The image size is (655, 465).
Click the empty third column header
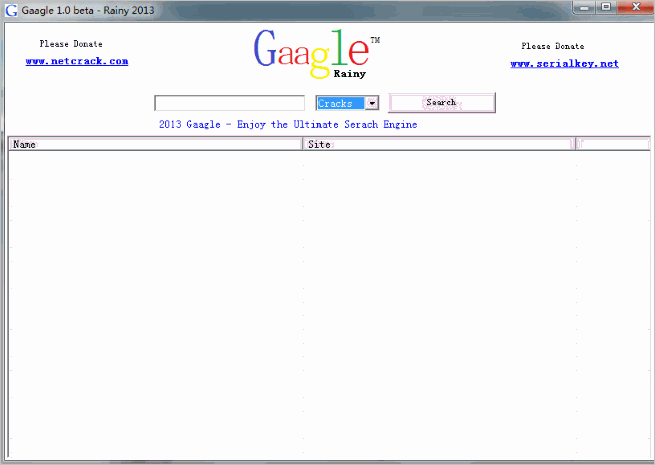click(613, 144)
